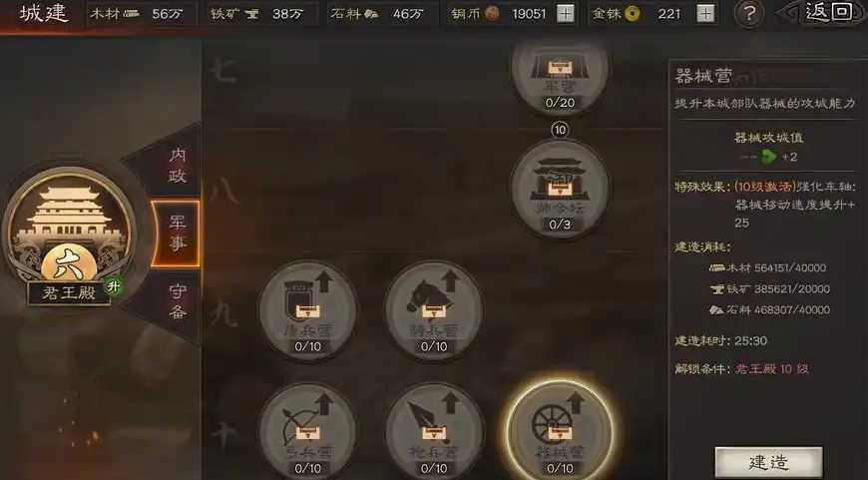868x480 pixels.
Task: Add more 金铢 with plus button
Action: tap(705, 13)
